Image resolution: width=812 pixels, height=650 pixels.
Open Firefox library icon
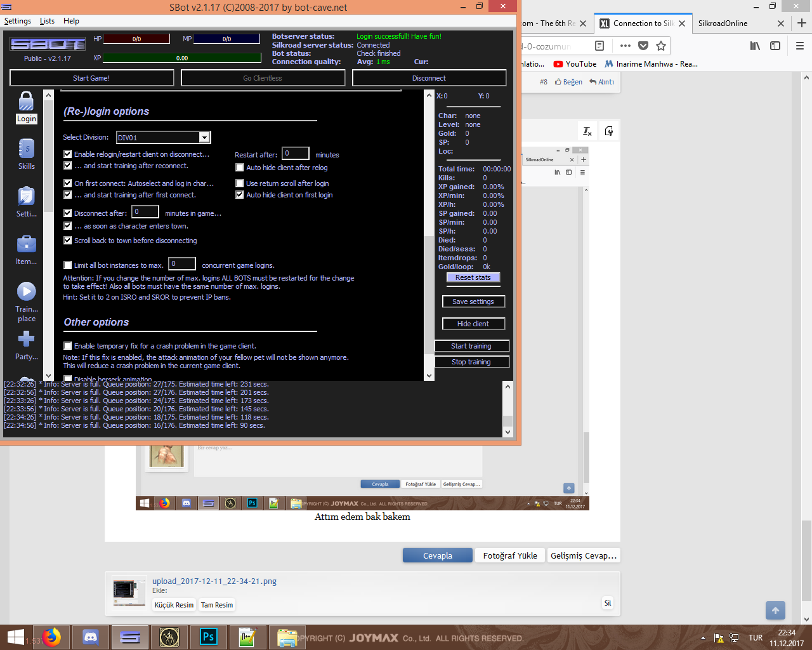tap(755, 46)
